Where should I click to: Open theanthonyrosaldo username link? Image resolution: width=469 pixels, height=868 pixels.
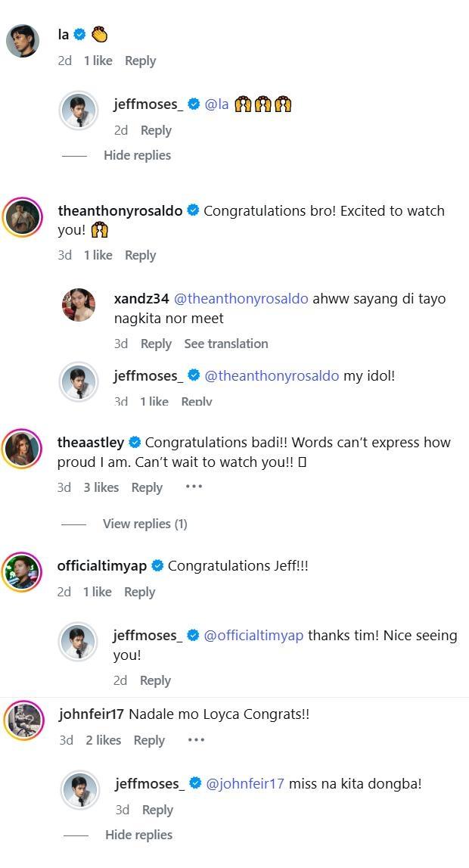coord(120,211)
